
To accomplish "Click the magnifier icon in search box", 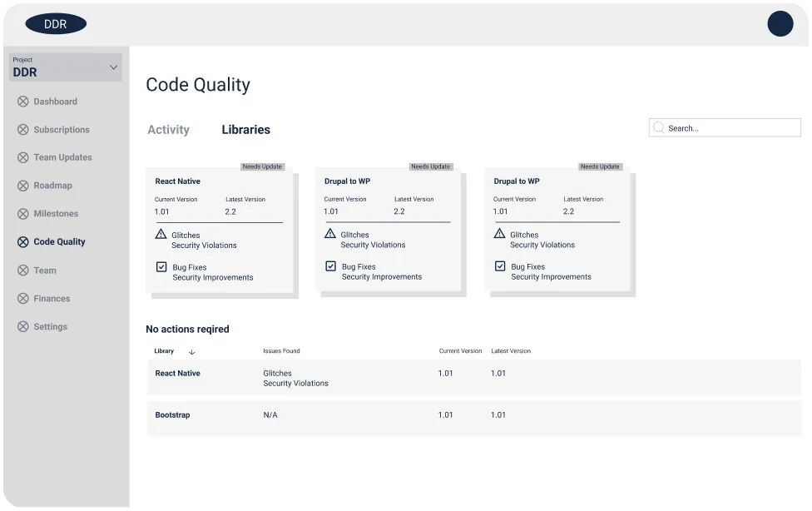I will coord(659,128).
